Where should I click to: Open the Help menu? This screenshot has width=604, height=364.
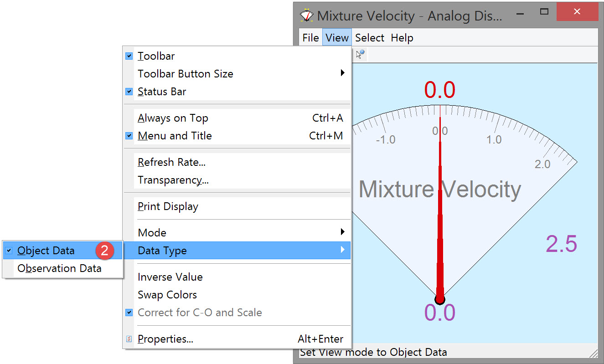(402, 38)
